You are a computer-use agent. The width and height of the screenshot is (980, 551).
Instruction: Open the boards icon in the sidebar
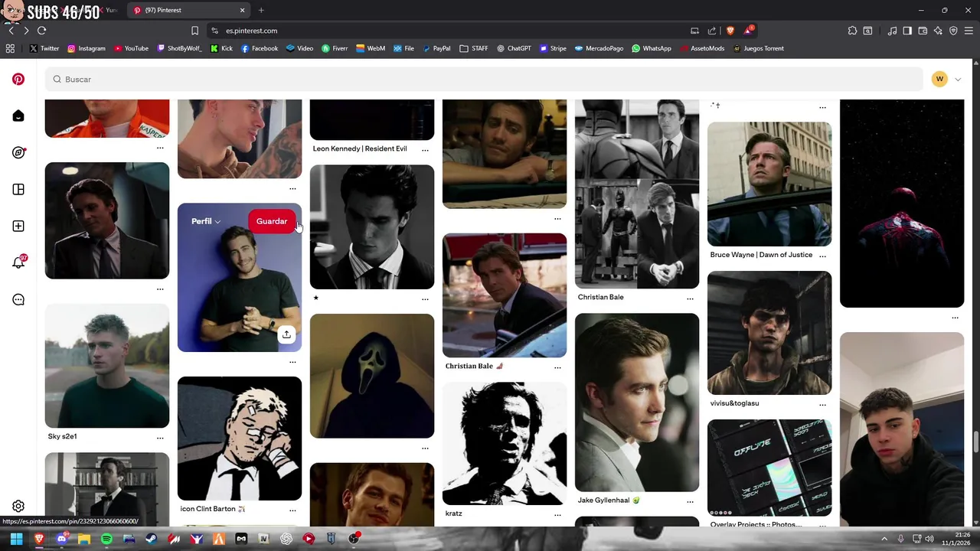tap(18, 189)
